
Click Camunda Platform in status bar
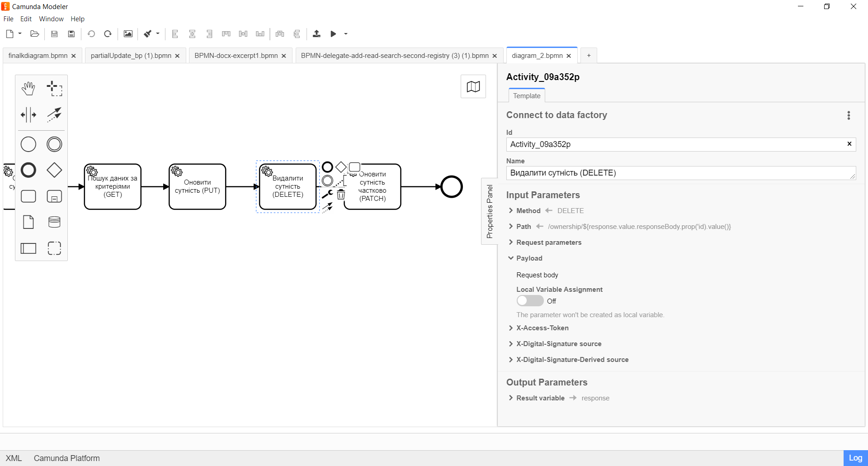coord(67,458)
